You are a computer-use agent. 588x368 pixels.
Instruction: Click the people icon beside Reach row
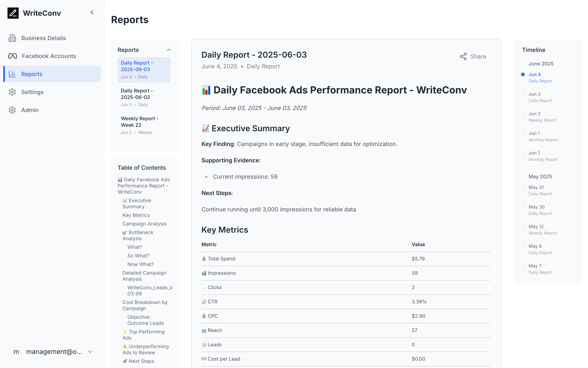click(x=204, y=330)
